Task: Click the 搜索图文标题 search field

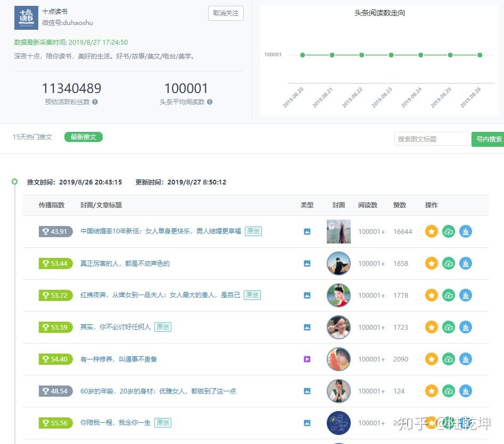Action: (x=433, y=139)
